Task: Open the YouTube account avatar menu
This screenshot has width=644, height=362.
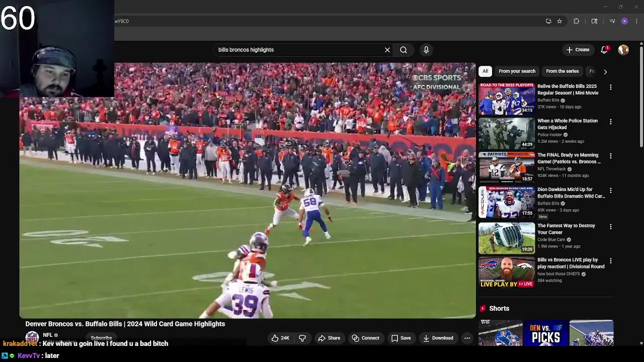Action: point(623,50)
